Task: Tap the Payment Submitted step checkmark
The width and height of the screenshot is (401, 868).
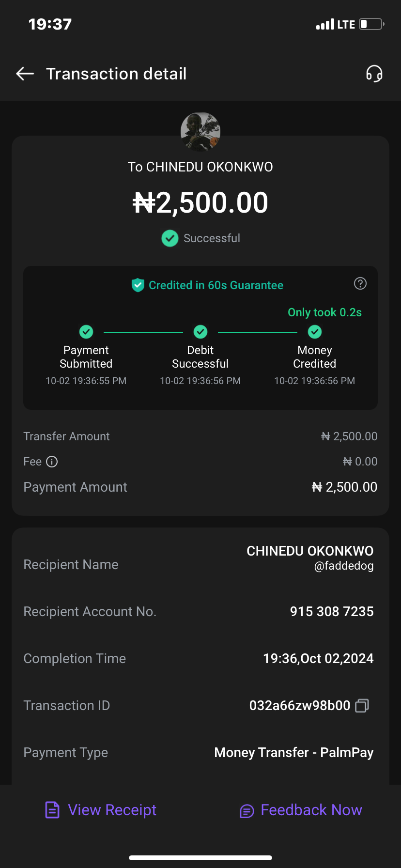Action: pyautogui.click(x=86, y=332)
